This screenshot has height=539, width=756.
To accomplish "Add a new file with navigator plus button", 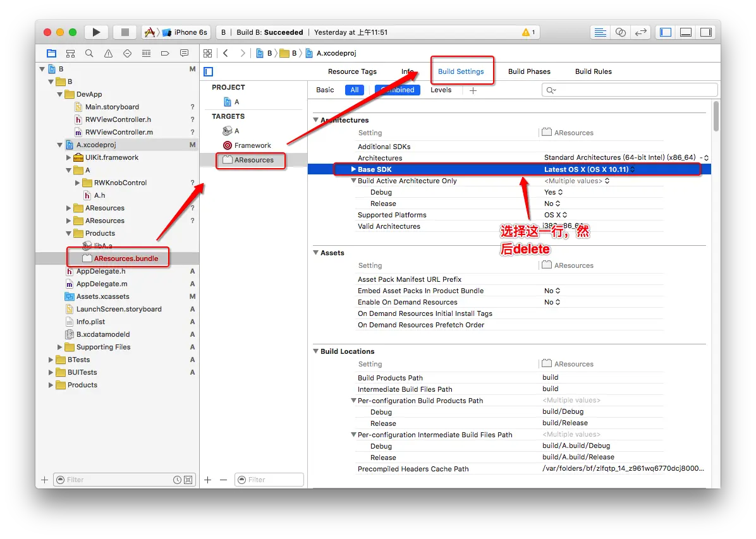I will pyautogui.click(x=44, y=480).
